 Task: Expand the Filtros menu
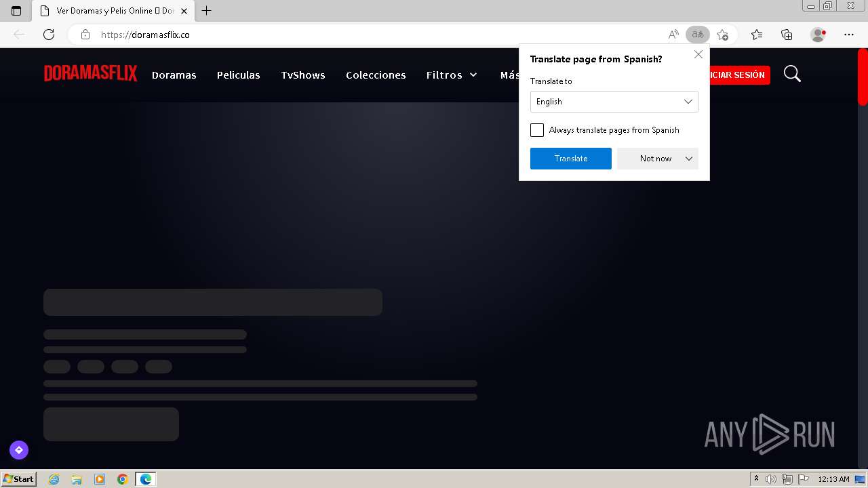(x=452, y=75)
